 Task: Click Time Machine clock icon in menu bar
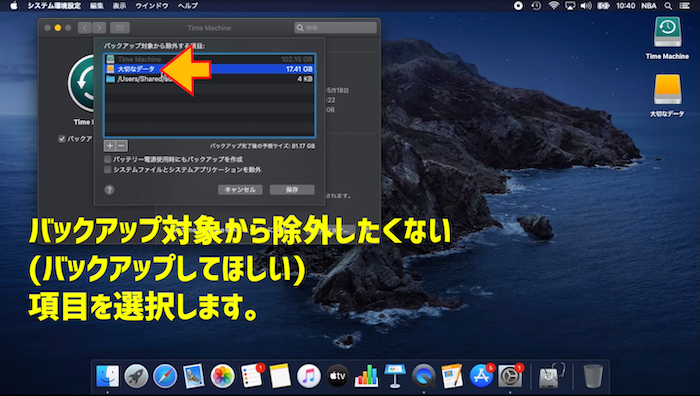(x=536, y=6)
